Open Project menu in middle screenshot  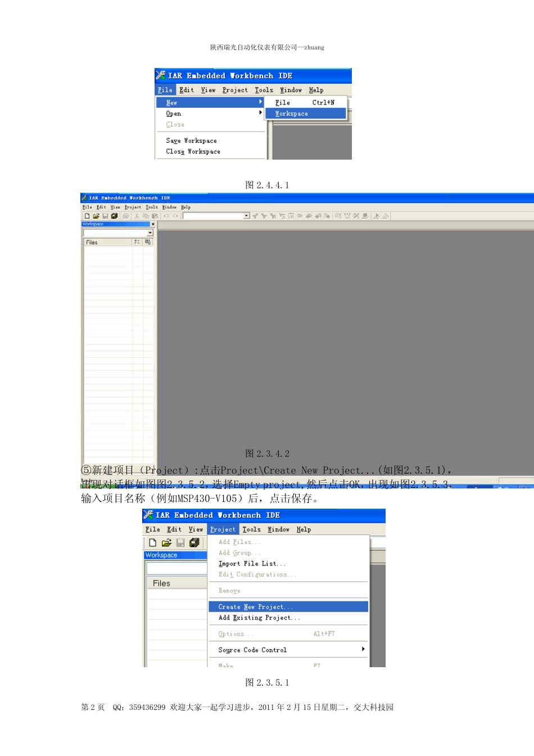pyautogui.click(x=133, y=207)
